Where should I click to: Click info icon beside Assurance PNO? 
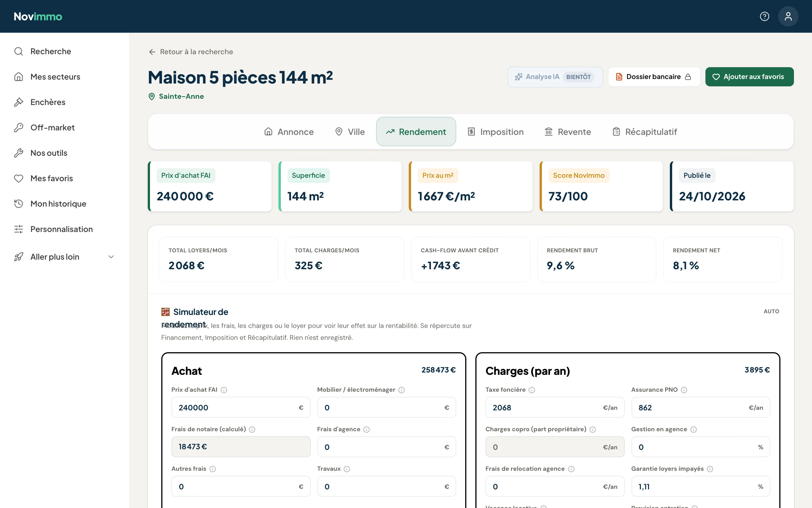[684, 390]
